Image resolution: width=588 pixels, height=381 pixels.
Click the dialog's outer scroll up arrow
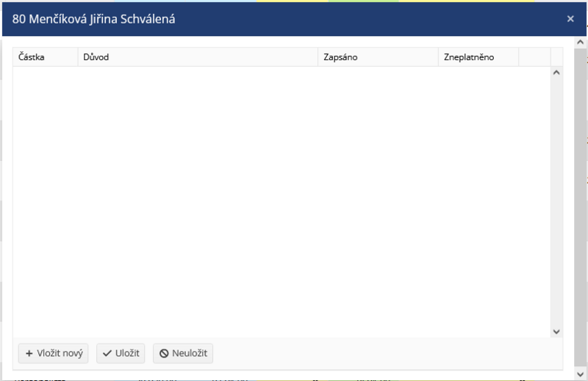[x=580, y=43]
